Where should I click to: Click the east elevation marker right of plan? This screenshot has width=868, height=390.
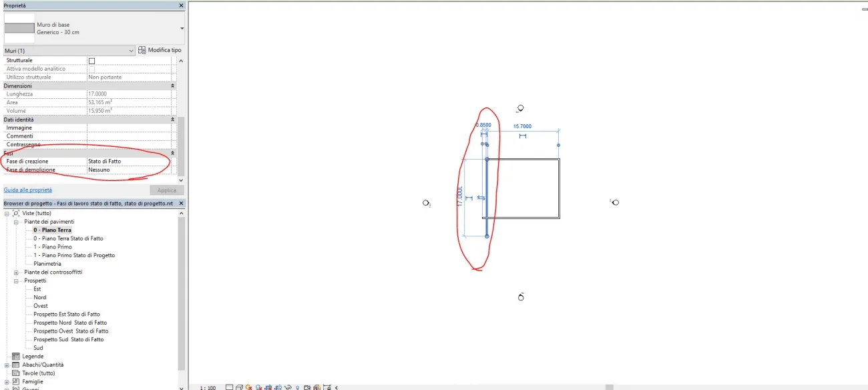pyautogui.click(x=614, y=202)
